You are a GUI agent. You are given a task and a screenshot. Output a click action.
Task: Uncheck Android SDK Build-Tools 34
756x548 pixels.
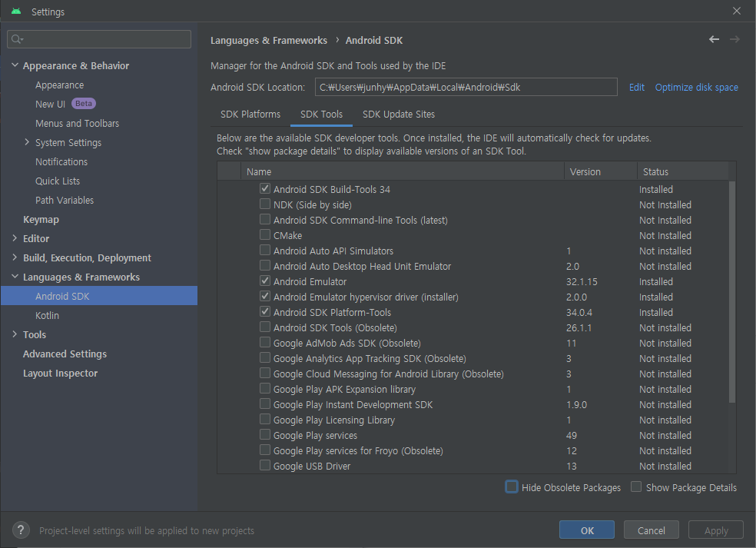(x=265, y=188)
